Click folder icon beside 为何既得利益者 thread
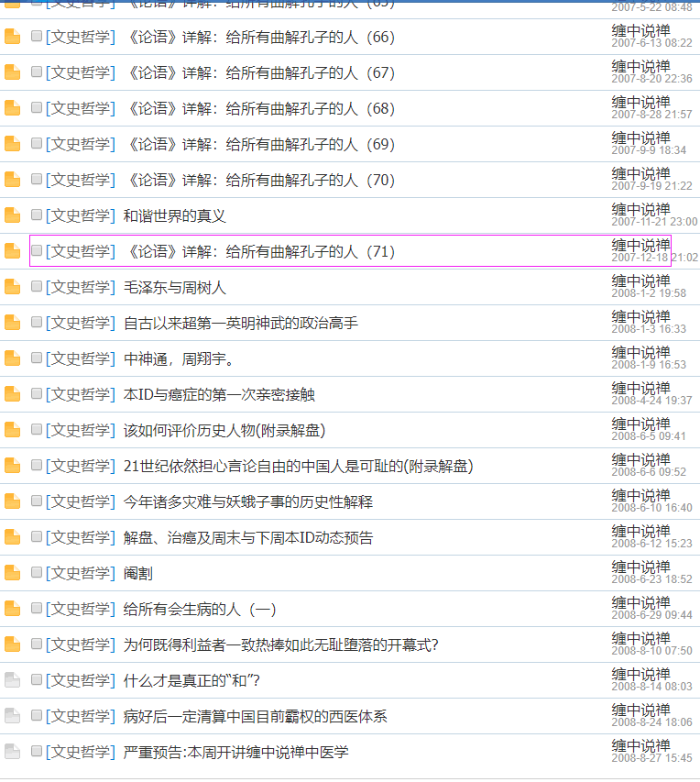 (13, 644)
